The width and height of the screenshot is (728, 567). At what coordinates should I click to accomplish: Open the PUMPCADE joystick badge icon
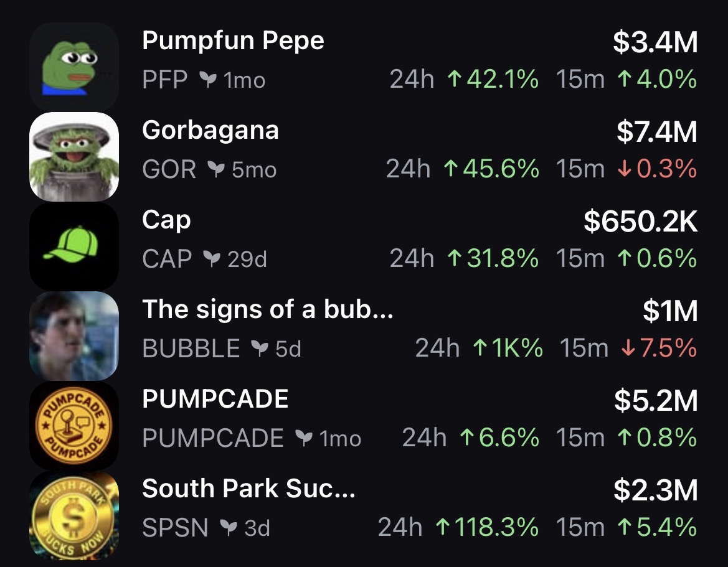[x=73, y=426]
